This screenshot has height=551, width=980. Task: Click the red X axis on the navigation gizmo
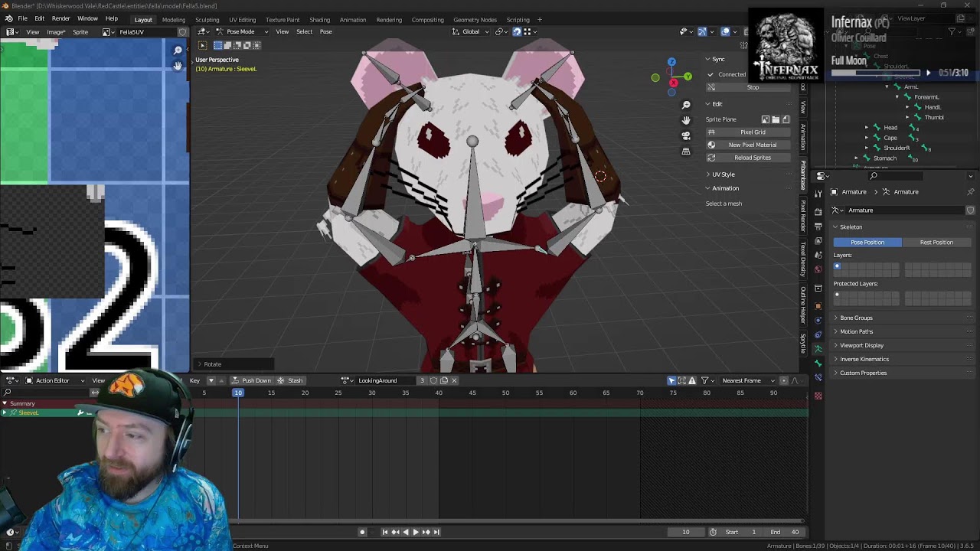point(673,83)
